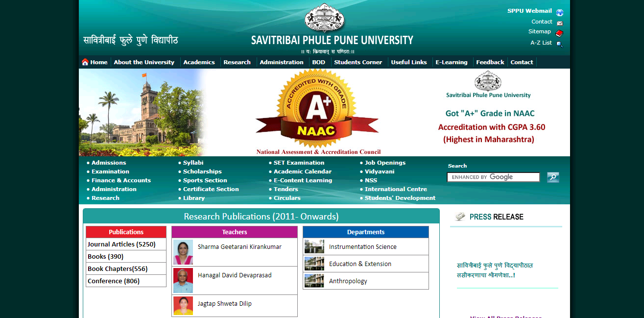Viewport: 644px width, 318px height.
Task: Open the BOD menu
Action: (318, 62)
